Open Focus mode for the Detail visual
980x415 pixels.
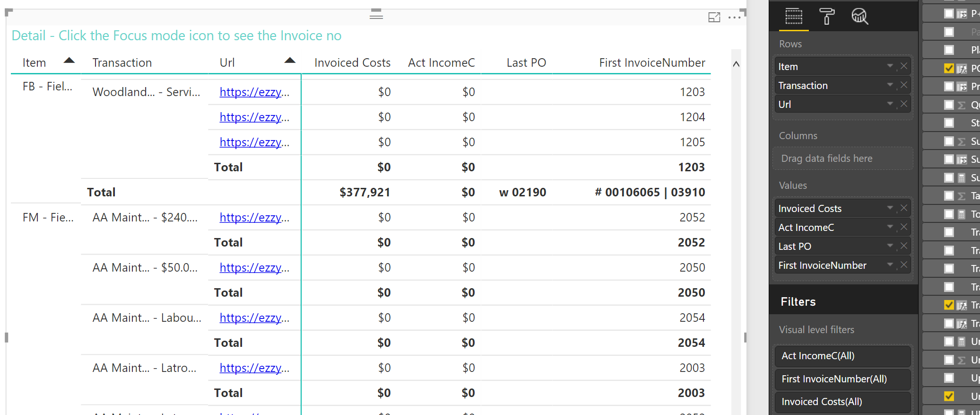[x=714, y=18]
